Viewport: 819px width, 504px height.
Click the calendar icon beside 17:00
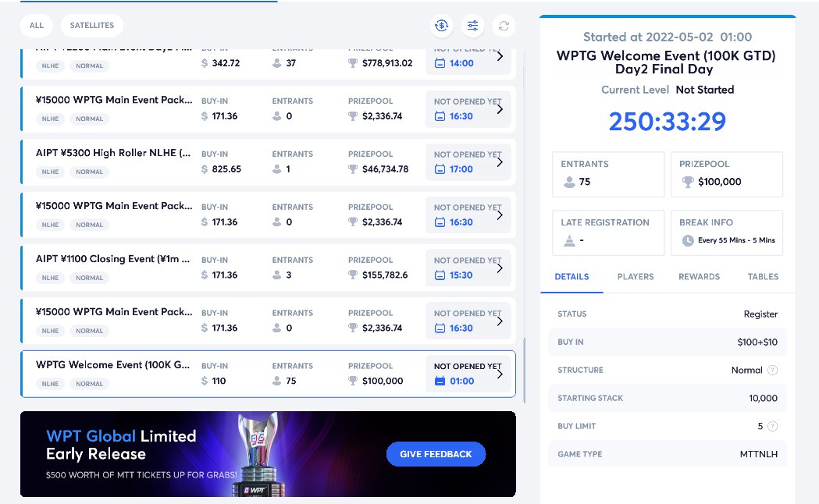(440, 169)
